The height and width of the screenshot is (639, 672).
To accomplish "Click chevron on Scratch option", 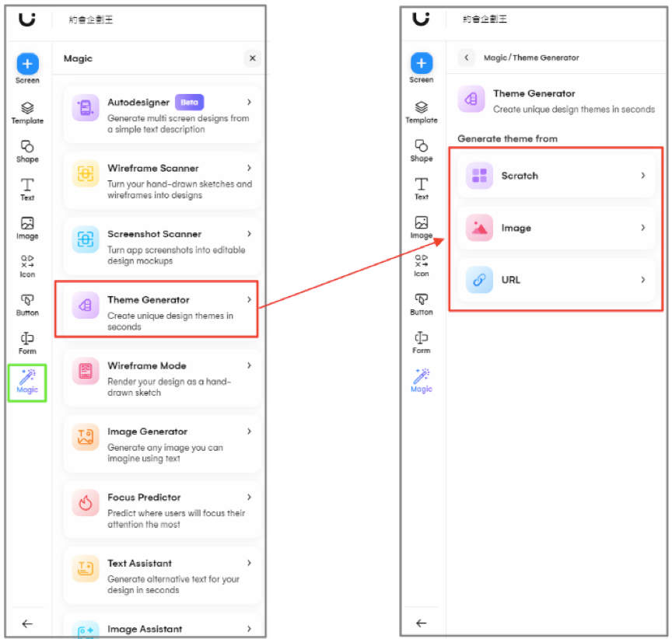I will [x=643, y=175].
